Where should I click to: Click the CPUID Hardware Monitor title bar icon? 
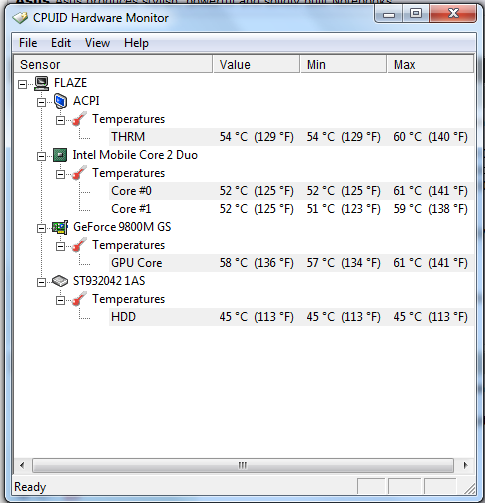tap(20, 18)
